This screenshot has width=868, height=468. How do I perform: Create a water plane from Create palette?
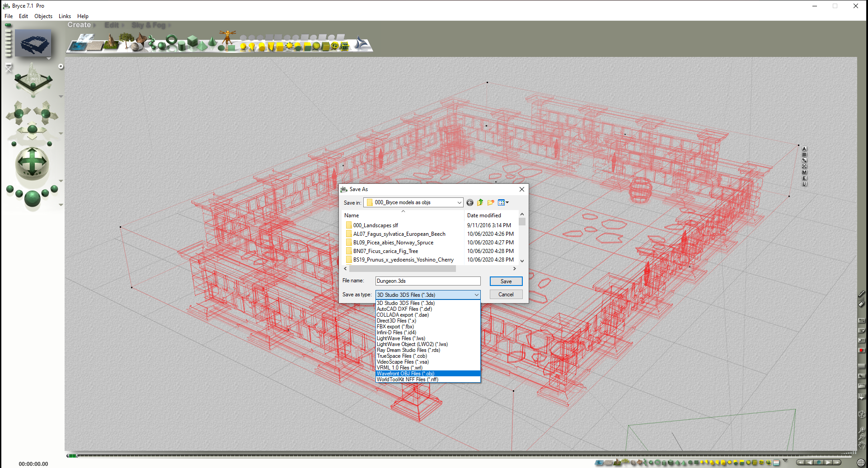click(79, 45)
